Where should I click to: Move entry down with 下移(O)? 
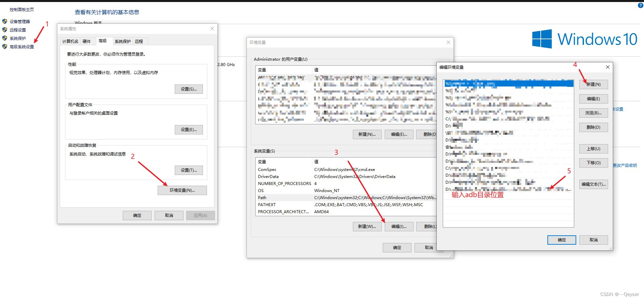pos(593,163)
